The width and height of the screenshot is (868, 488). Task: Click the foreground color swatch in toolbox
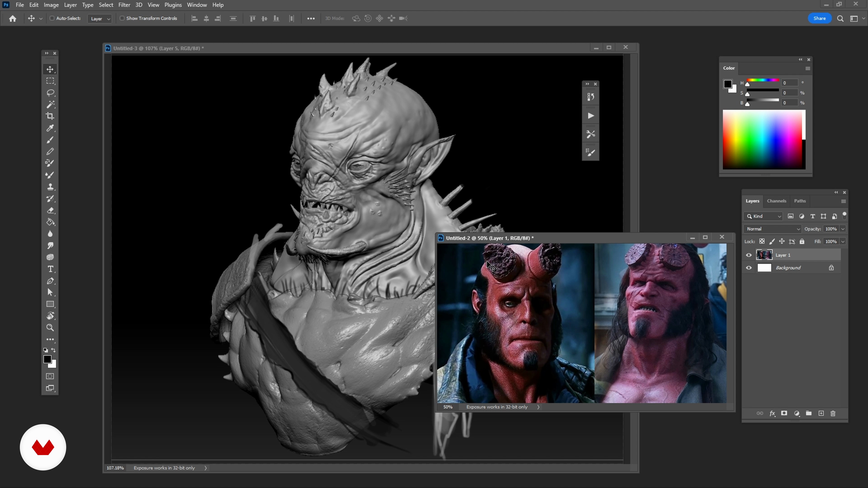pyautogui.click(x=47, y=359)
